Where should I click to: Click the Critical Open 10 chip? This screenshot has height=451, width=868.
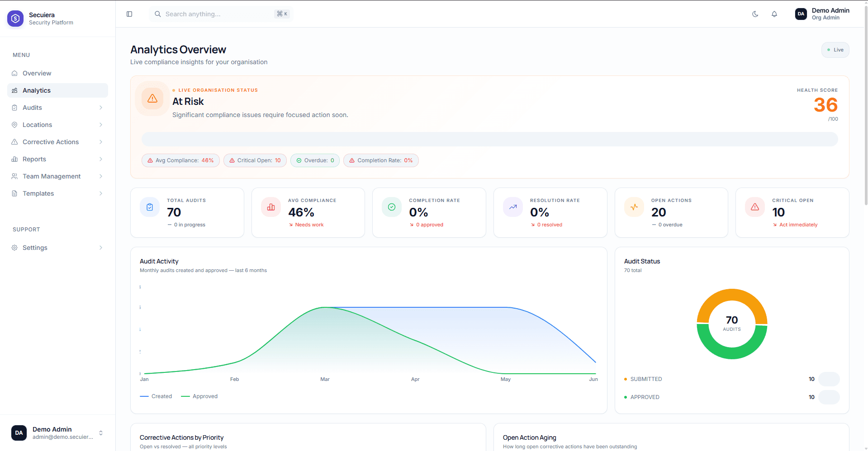(x=255, y=160)
